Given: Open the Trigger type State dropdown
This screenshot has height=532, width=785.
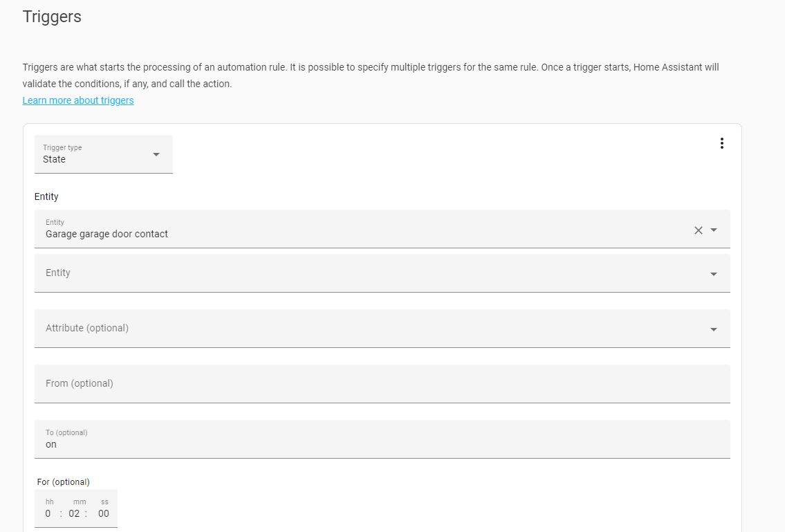Looking at the screenshot, I should (104, 154).
